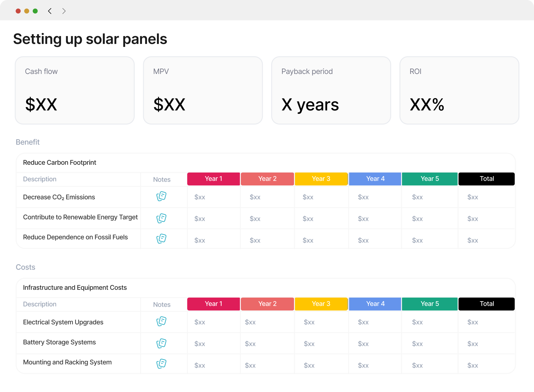Open notes for Reduce Dependence on Fossil Fuels
The width and height of the screenshot is (534, 392).
pos(161,239)
